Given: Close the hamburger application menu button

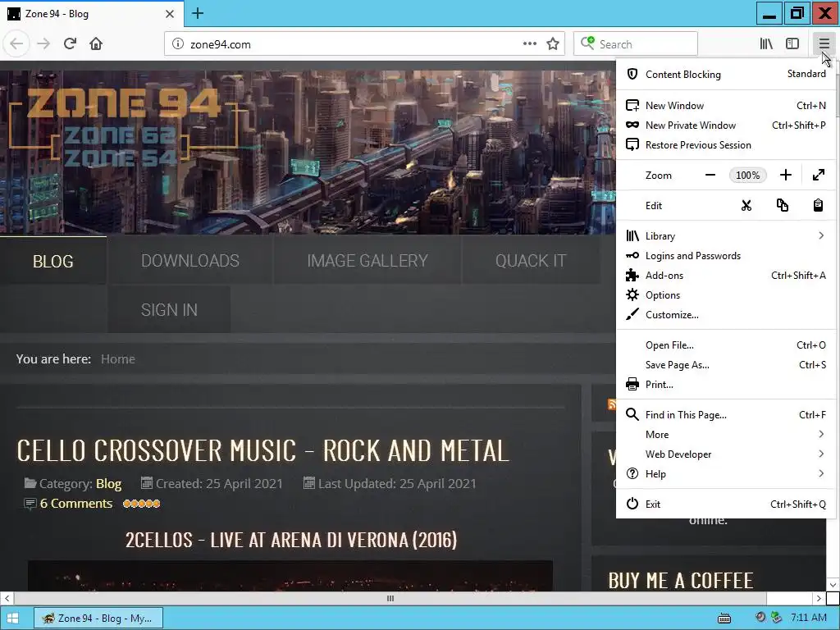Looking at the screenshot, I should click(824, 44).
